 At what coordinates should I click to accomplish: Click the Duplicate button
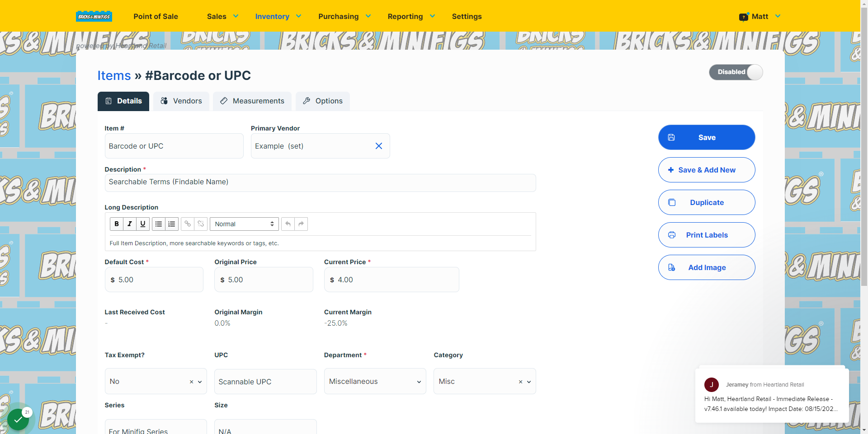(707, 202)
